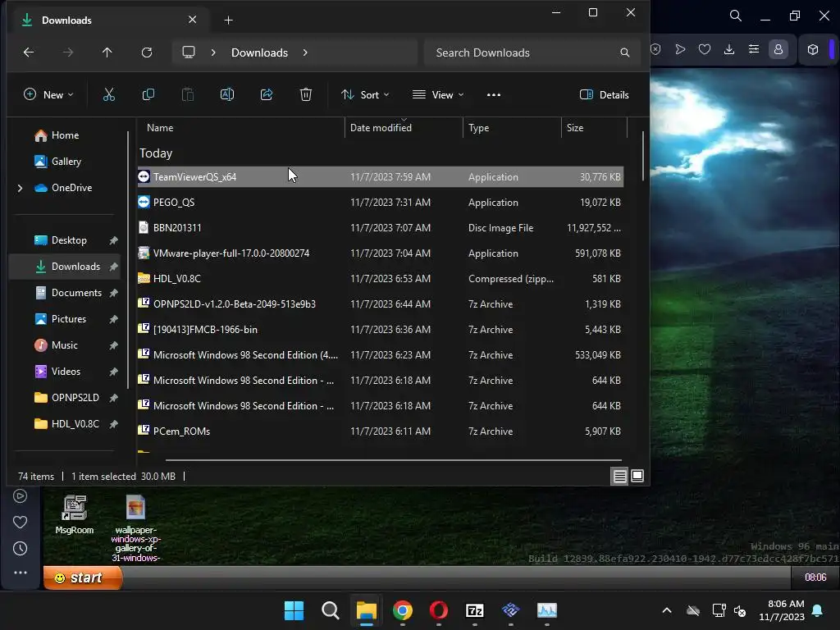Click the Opera profile account icon
840x630 pixels.
coord(778,49)
